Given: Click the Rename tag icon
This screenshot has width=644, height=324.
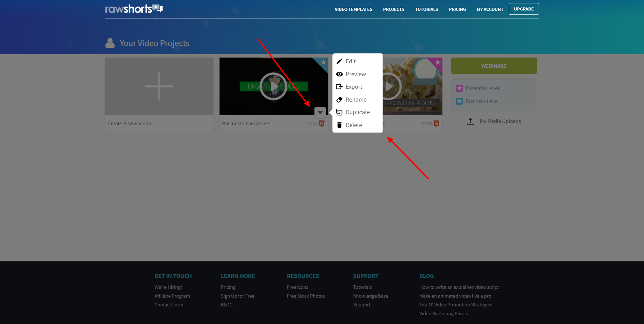Looking at the screenshot, I should pyautogui.click(x=339, y=100).
